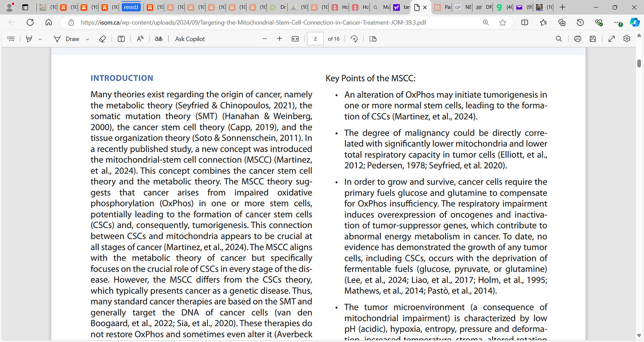Switch to the 'Dr' tab with play icon
Viewport: 644px width, 342px height.
pyautogui.click(x=278, y=7)
